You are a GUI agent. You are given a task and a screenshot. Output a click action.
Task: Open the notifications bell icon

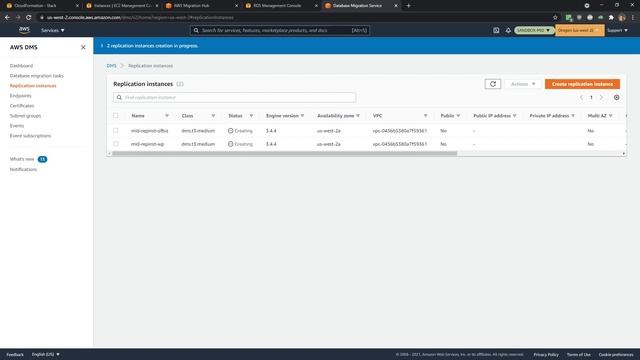[x=508, y=30]
